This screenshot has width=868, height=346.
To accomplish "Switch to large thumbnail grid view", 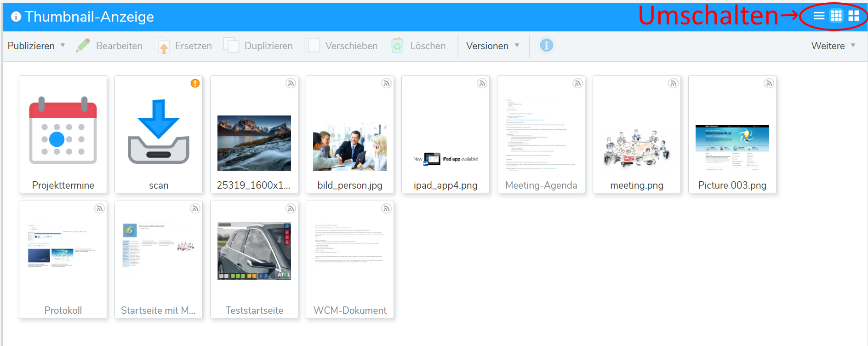I will [854, 16].
